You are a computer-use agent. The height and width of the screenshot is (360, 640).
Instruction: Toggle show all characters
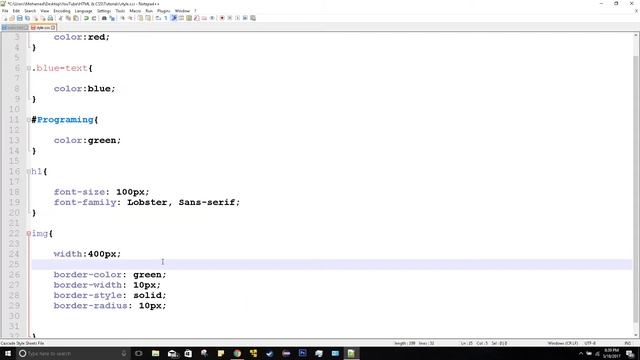coord(166,18)
